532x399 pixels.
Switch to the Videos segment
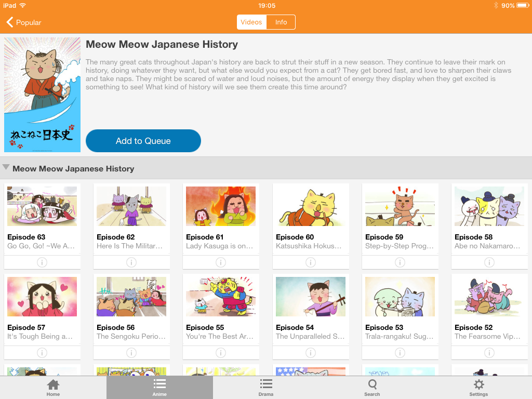251,22
